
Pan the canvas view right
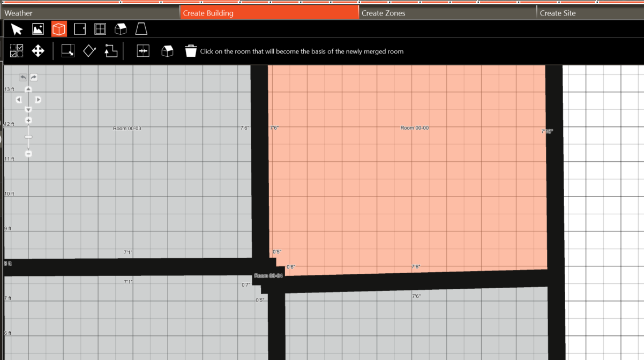[x=38, y=100]
